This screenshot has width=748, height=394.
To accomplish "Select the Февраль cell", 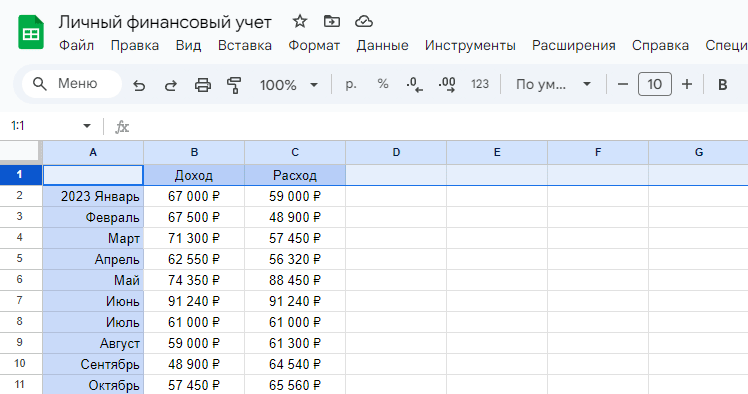I will [x=93, y=217].
